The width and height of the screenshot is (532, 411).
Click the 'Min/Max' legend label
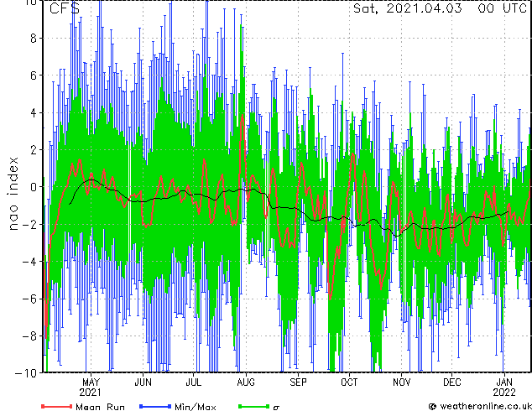click(x=195, y=407)
